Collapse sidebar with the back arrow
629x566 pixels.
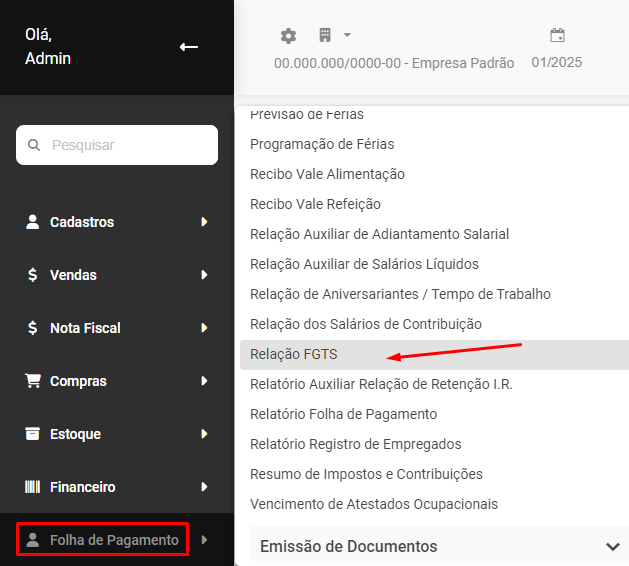tap(189, 47)
